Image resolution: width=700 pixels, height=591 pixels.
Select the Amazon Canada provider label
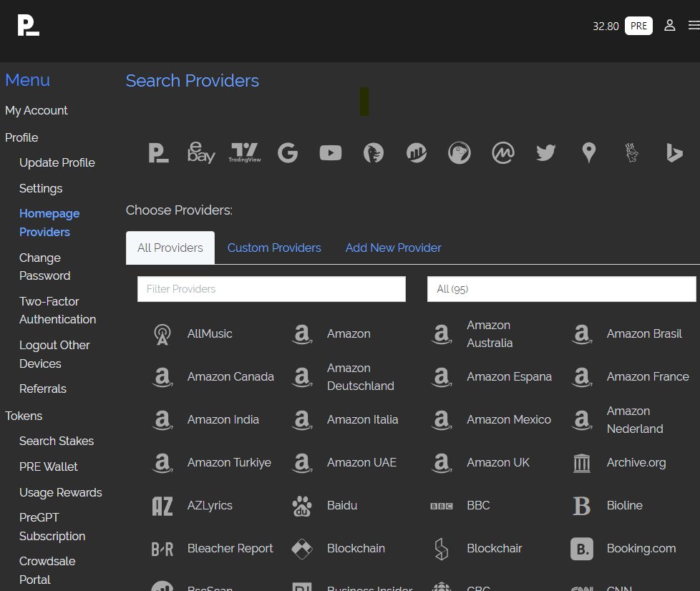(x=230, y=377)
